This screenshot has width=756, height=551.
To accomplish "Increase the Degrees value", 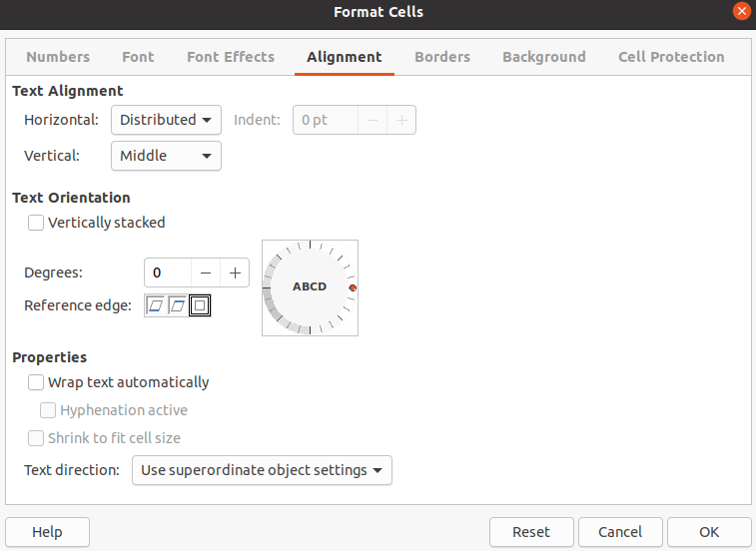I will click(x=235, y=273).
